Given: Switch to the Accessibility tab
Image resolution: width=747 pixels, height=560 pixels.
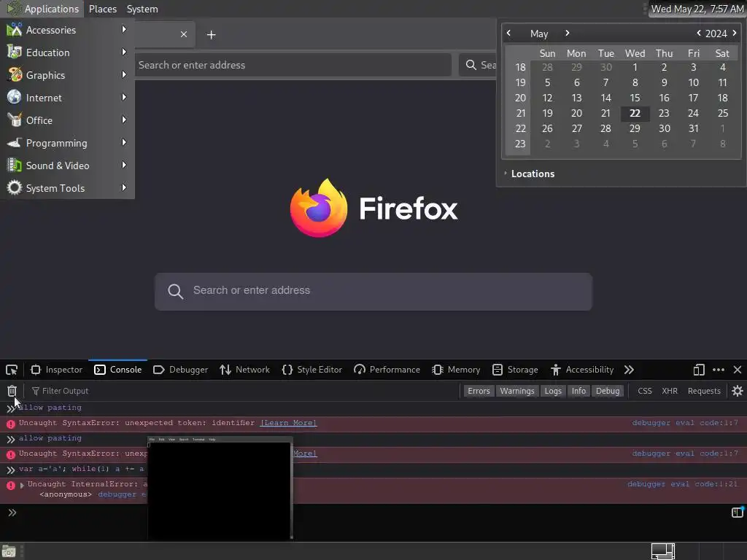Looking at the screenshot, I should [x=582, y=370].
